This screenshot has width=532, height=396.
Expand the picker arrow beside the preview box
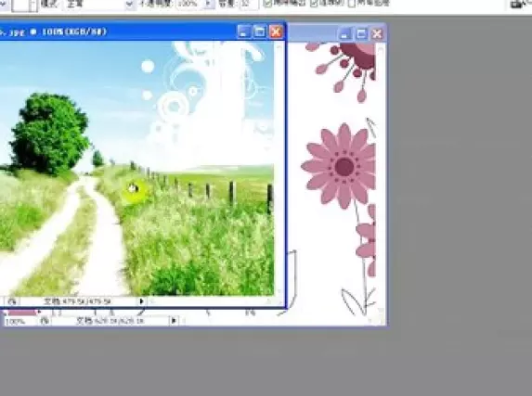[x=32, y=5]
